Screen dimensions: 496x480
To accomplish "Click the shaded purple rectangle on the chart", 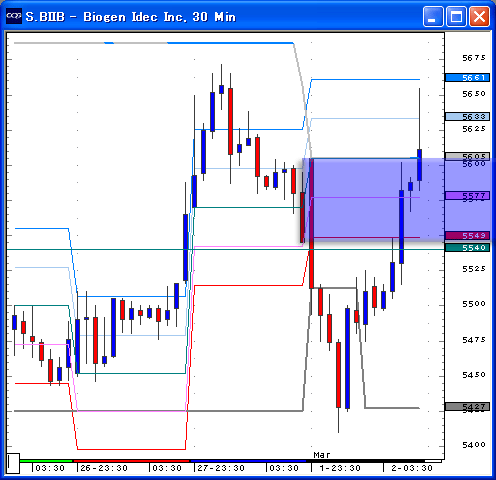I will pos(398,200).
